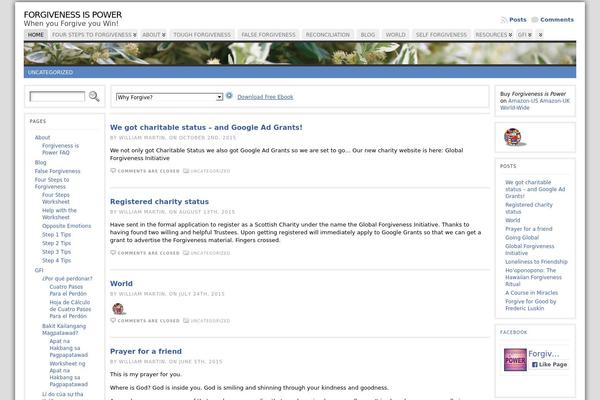Click the RSS Posts feed icon
600x400 pixels.
pos(504,20)
